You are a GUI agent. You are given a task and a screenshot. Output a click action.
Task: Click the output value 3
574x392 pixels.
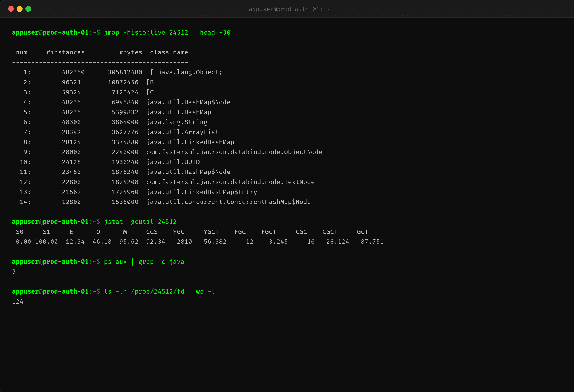click(x=14, y=272)
